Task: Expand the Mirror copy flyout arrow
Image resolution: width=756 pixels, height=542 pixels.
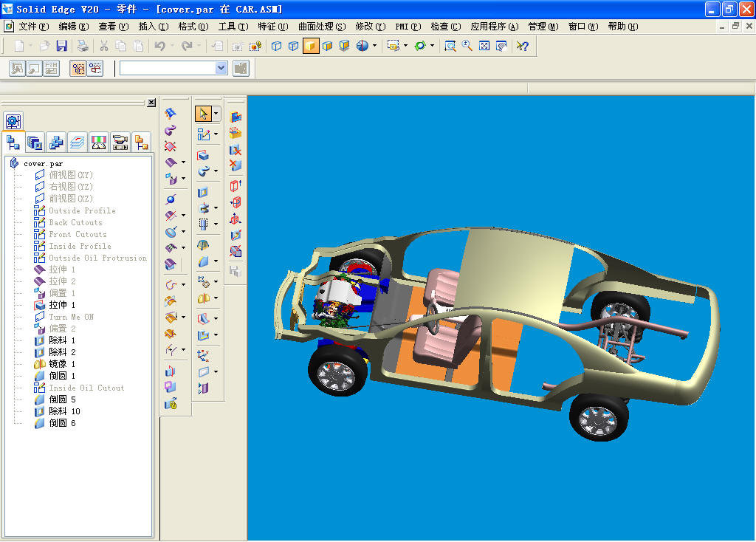Action: pyautogui.click(x=216, y=298)
